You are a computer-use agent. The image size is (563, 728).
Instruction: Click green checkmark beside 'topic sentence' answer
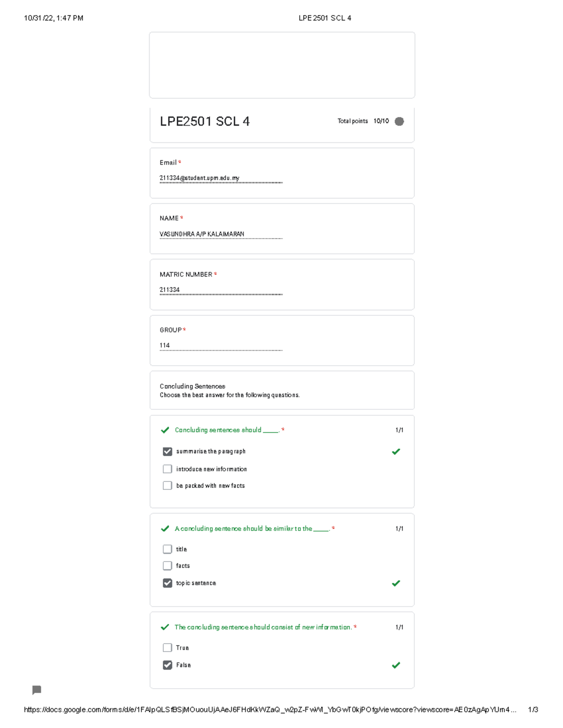pos(396,583)
